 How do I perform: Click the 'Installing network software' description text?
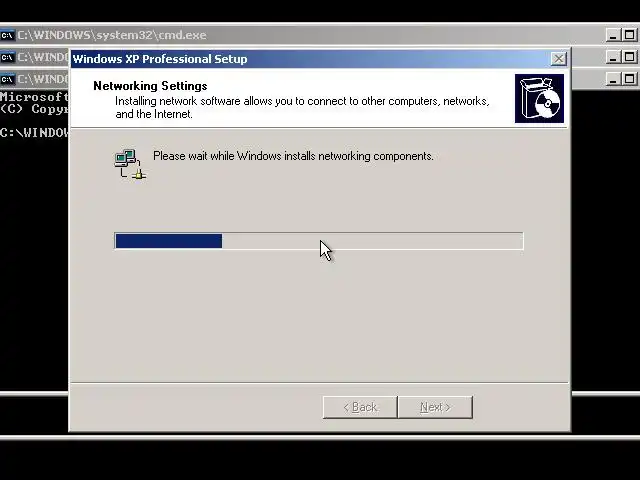click(302, 107)
